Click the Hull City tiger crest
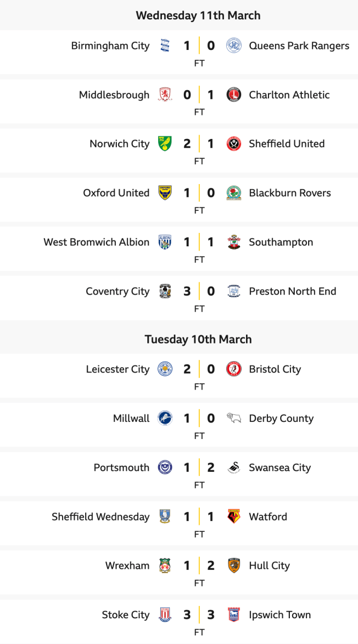This screenshot has width=358, height=644. 234,566
